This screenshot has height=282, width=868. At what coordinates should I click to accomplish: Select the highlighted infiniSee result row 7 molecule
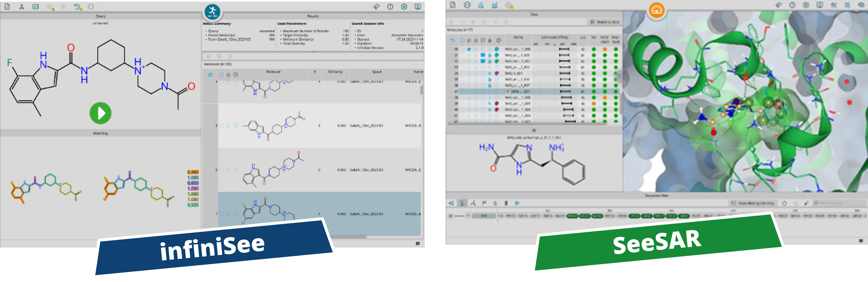[x=319, y=214]
